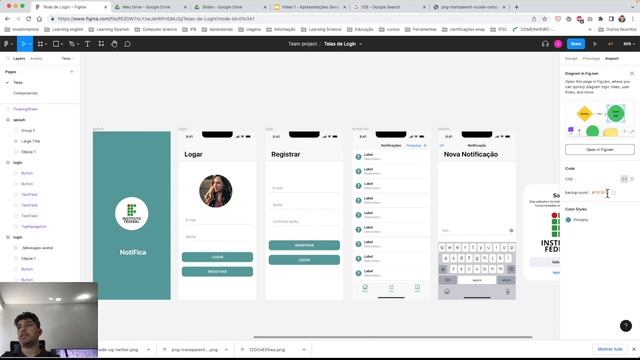Click the FigJam diagram preview image

[600, 119]
